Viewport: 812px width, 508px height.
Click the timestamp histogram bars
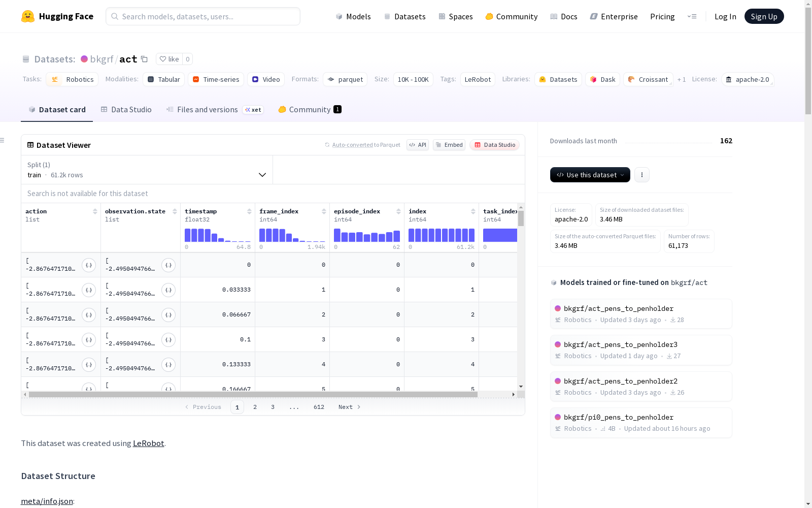tap(218, 235)
